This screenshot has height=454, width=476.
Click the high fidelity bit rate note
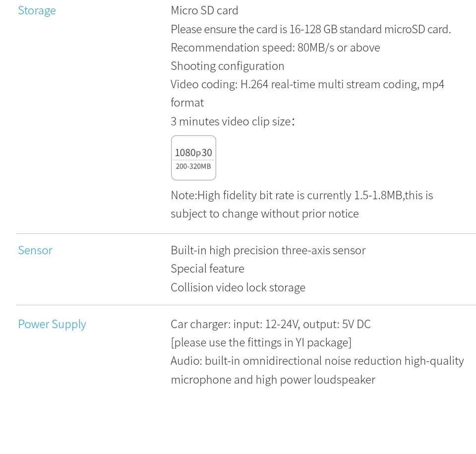point(301,195)
